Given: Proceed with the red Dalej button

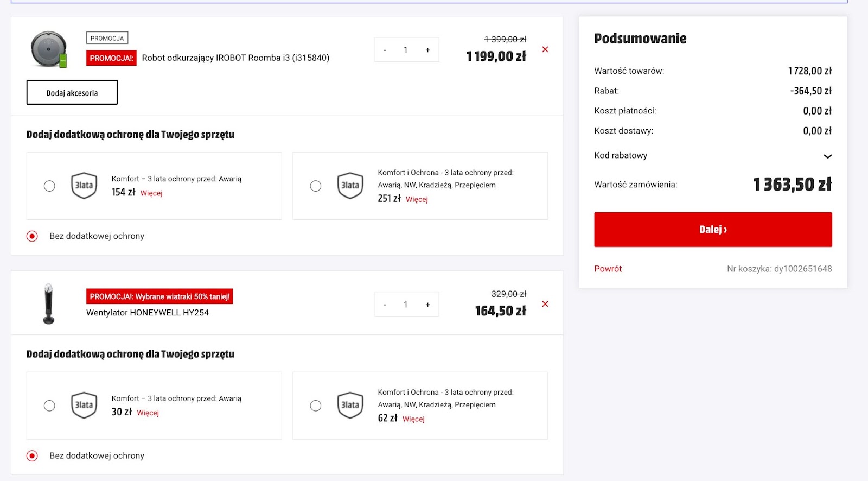Looking at the screenshot, I should coord(713,230).
